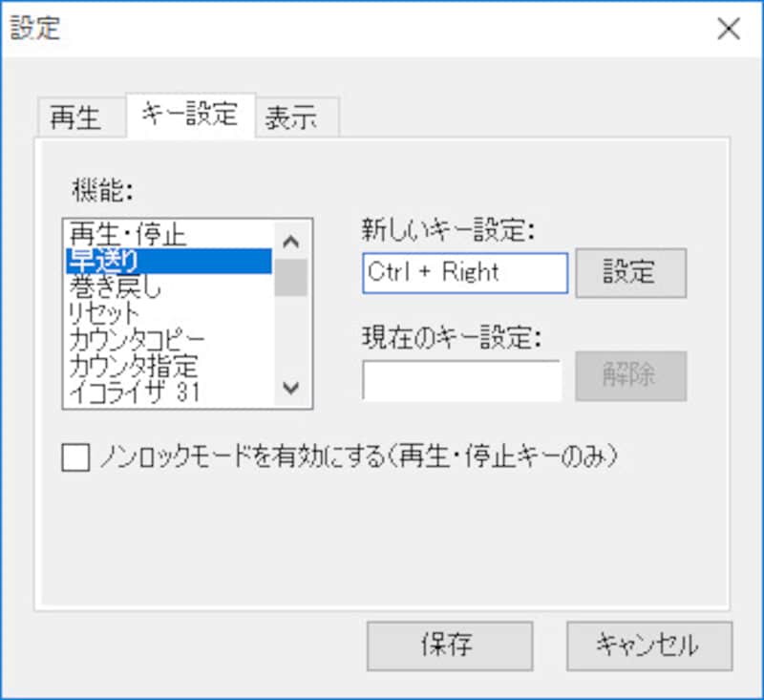Switch to the 再生 tab
The width and height of the screenshot is (764, 700).
click(x=80, y=116)
